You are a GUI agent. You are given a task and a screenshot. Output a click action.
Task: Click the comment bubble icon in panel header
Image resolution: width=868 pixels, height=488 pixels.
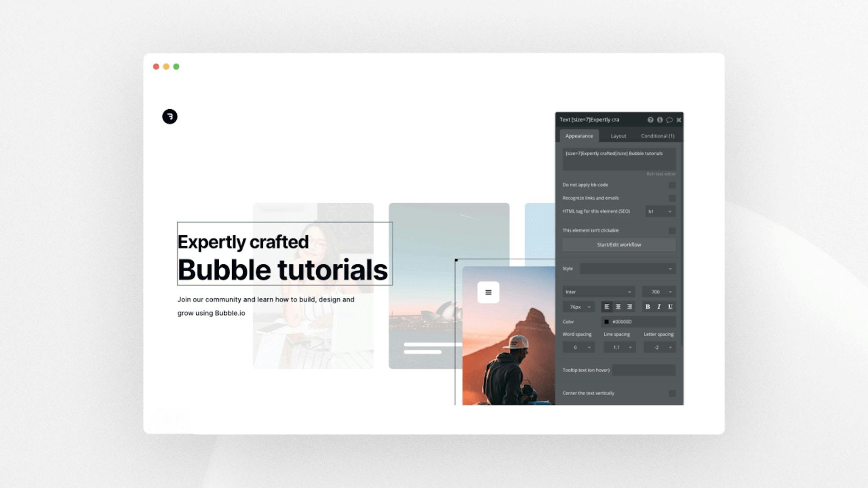point(669,120)
